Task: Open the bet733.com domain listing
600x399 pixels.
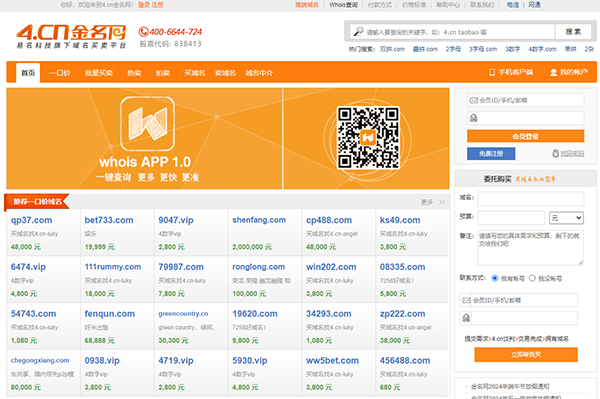Action: coord(109,220)
